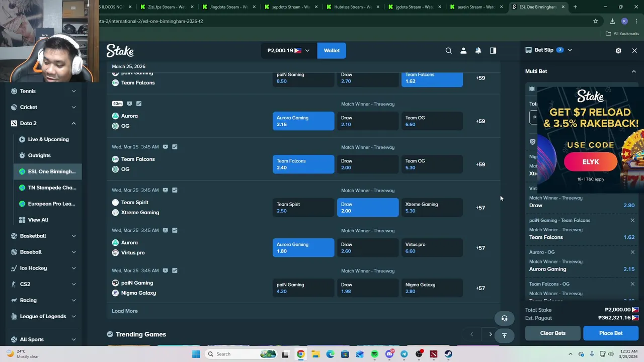The width and height of the screenshot is (644, 362).
Task: Deselect Aurora Gaming 2.15 odds
Action: [303, 121]
